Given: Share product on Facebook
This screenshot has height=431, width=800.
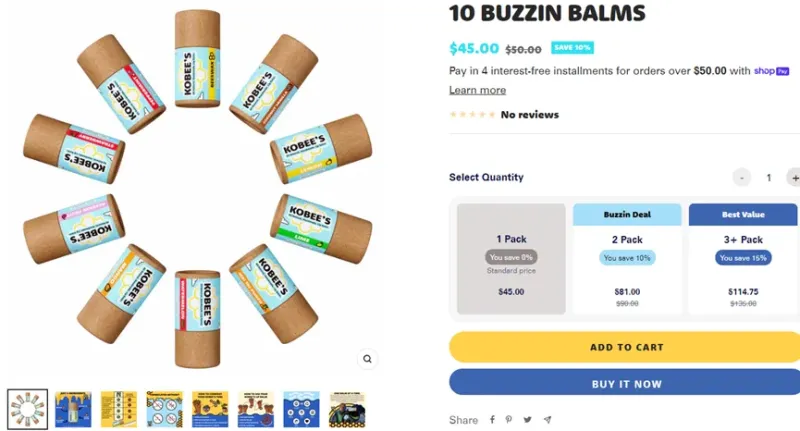Looking at the screenshot, I should point(492,420).
